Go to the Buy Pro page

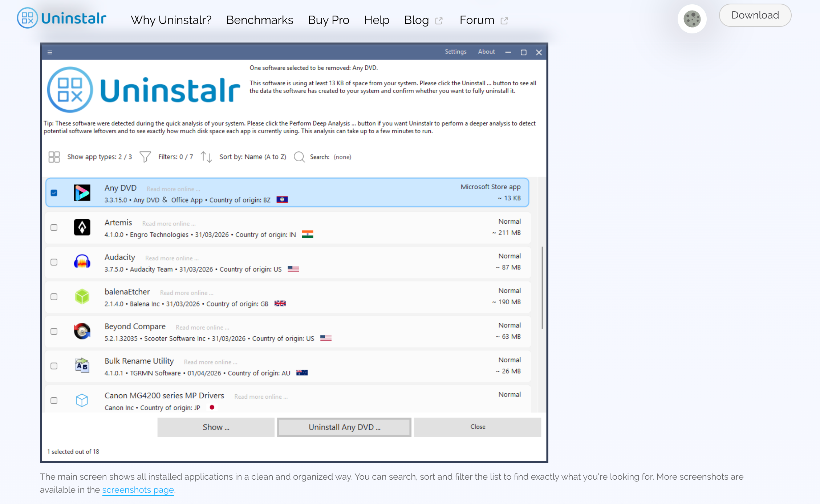[328, 20]
